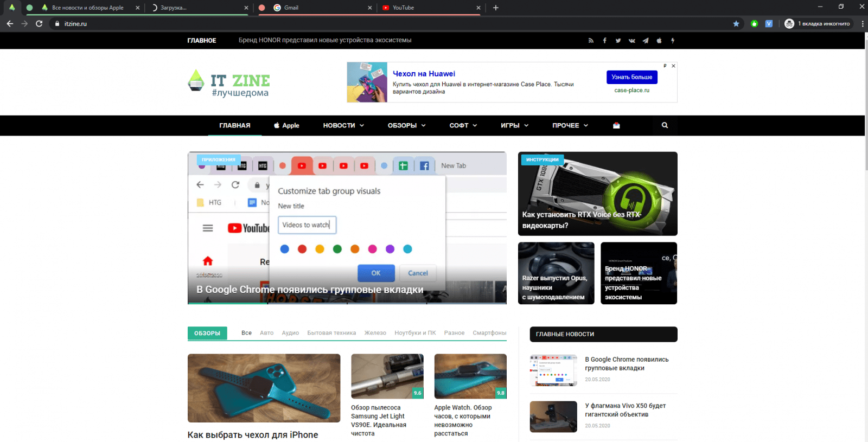Select the Бытовая техника reviews filter
This screenshot has height=442, width=868.
(331, 333)
